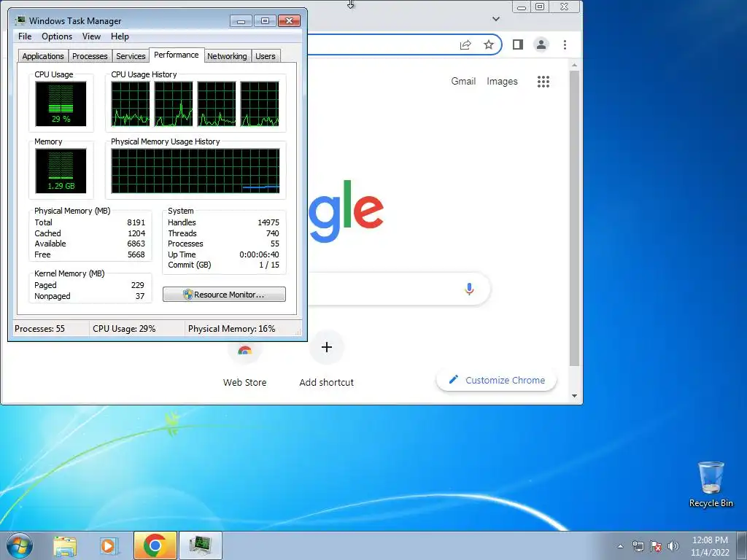Click the Handles value 14975

(x=268, y=222)
